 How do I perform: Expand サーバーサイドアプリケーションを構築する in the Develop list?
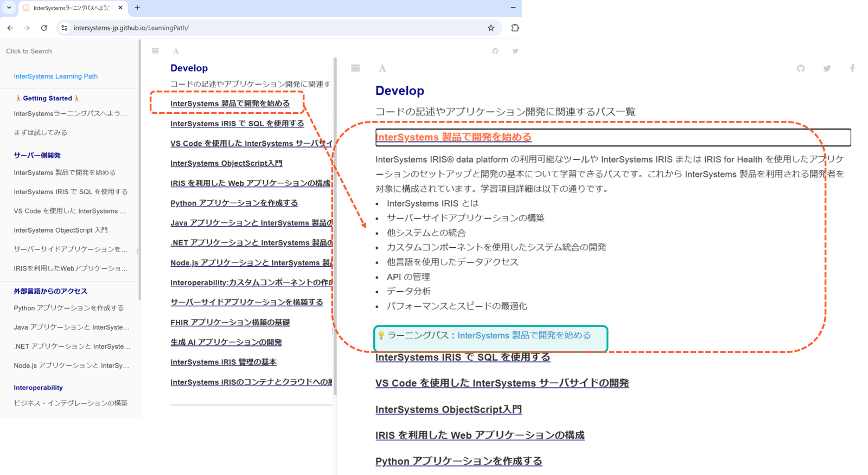point(246,303)
